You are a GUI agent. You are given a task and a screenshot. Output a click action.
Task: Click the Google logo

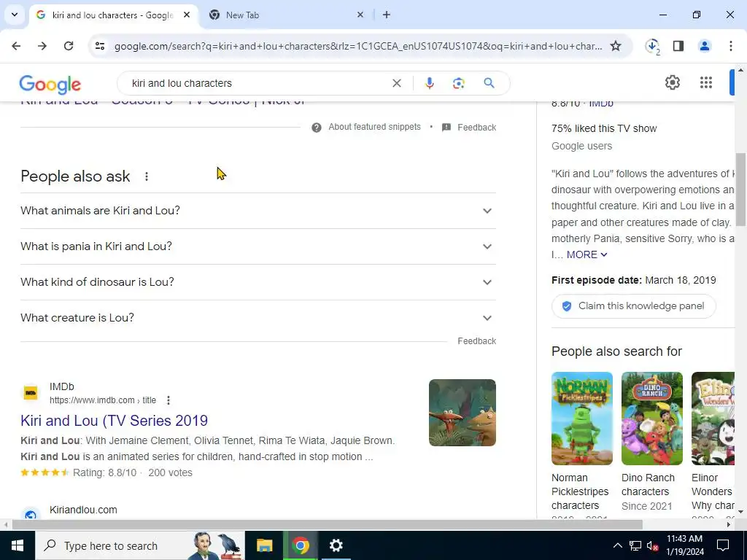(50, 85)
